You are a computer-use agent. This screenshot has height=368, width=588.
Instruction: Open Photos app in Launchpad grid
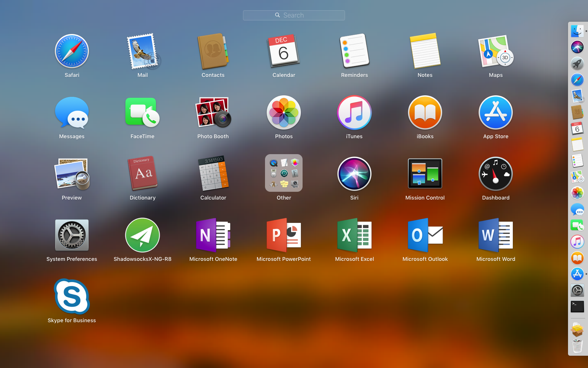pos(284,112)
